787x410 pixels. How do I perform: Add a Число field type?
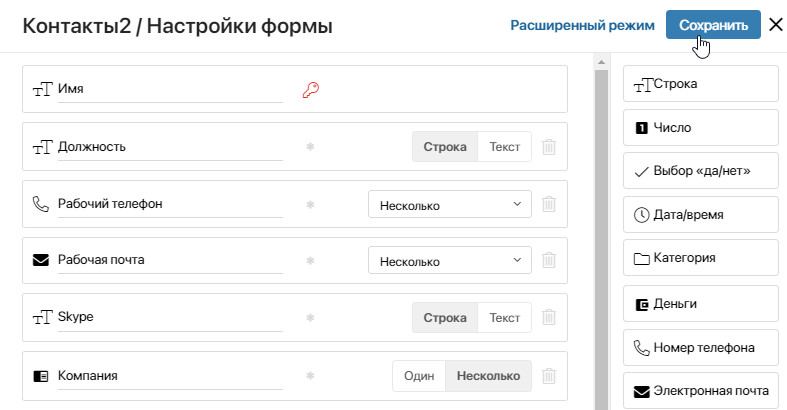click(701, 127)
